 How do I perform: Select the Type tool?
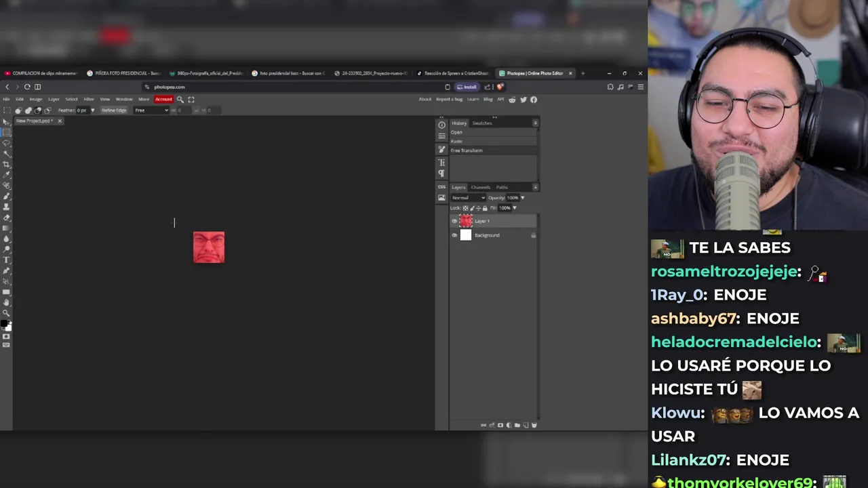pyautogui.click(x=7, y=260)
